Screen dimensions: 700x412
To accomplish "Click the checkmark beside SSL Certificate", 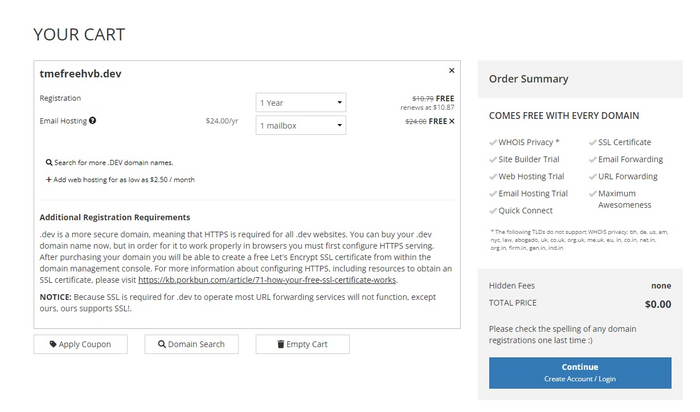I will pos(593,143).
